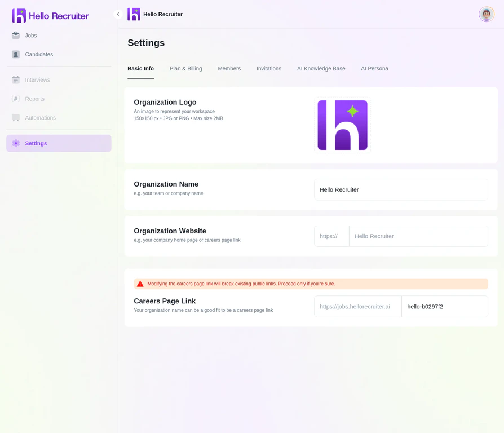
Task: Open the Automations sidebar icon
Action: pos(16,117)
